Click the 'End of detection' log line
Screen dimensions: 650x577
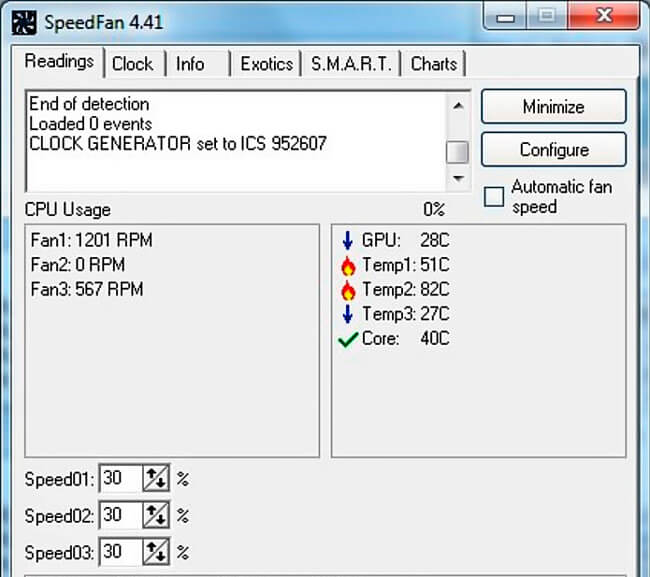pyautogui.click(x=89, y=104)
